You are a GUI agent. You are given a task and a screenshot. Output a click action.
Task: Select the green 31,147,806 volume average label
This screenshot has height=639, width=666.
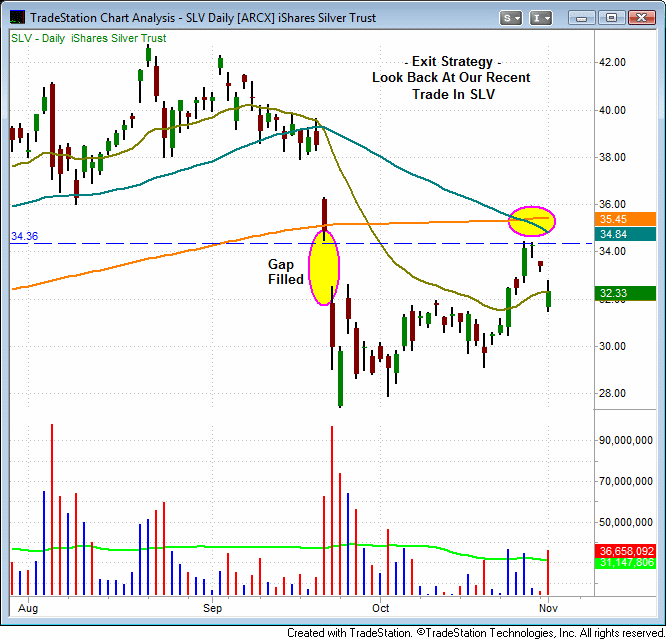click(x=625, y=563)
